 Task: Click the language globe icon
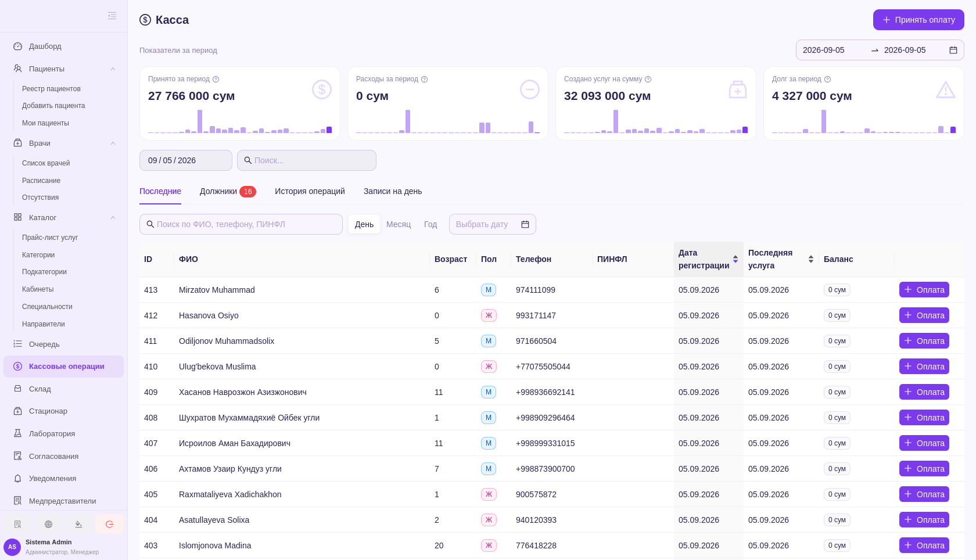48,524
